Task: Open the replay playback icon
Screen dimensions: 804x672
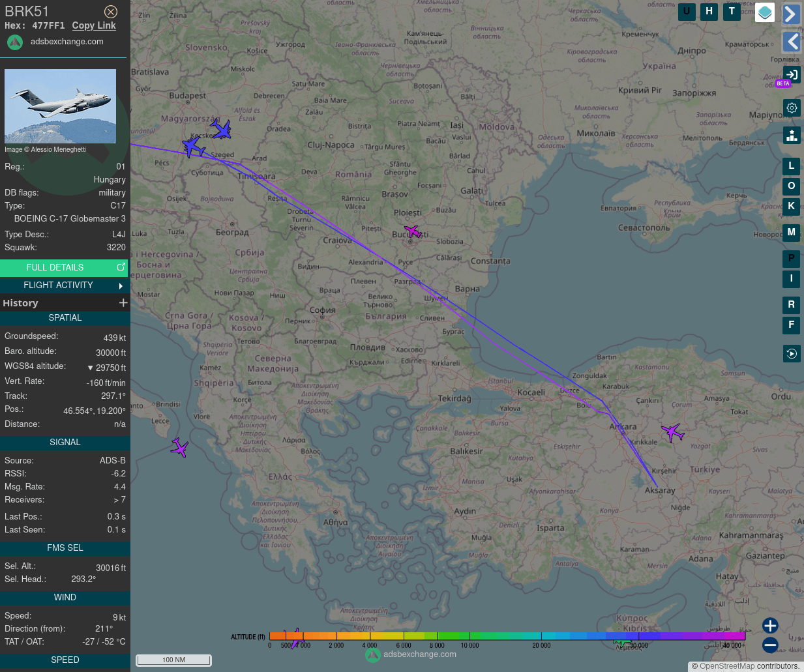Action: click(792, 354)
